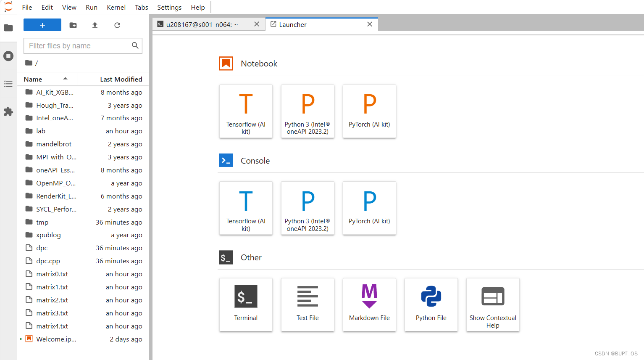Select the OpenMP_O... folder

[83, 183]
